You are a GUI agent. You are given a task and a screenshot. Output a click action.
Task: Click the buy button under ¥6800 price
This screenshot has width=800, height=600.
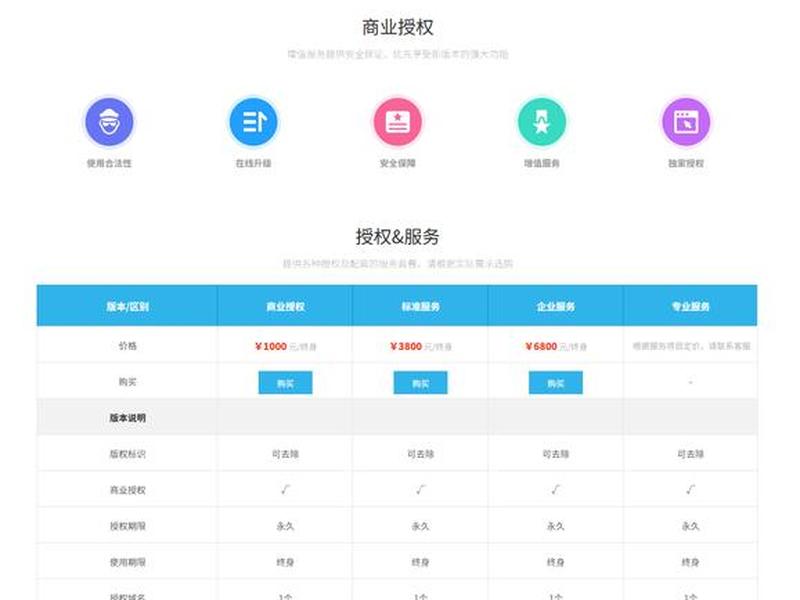556,383
